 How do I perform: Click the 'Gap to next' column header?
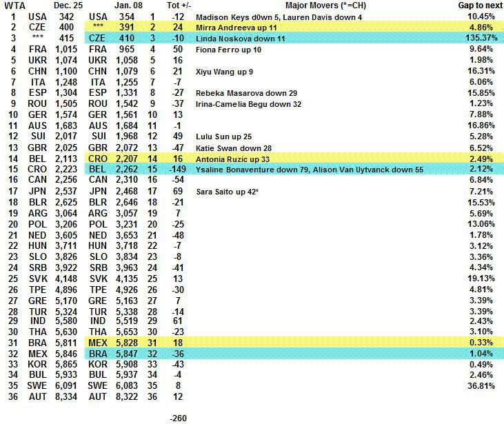click(x=481, y=5)
